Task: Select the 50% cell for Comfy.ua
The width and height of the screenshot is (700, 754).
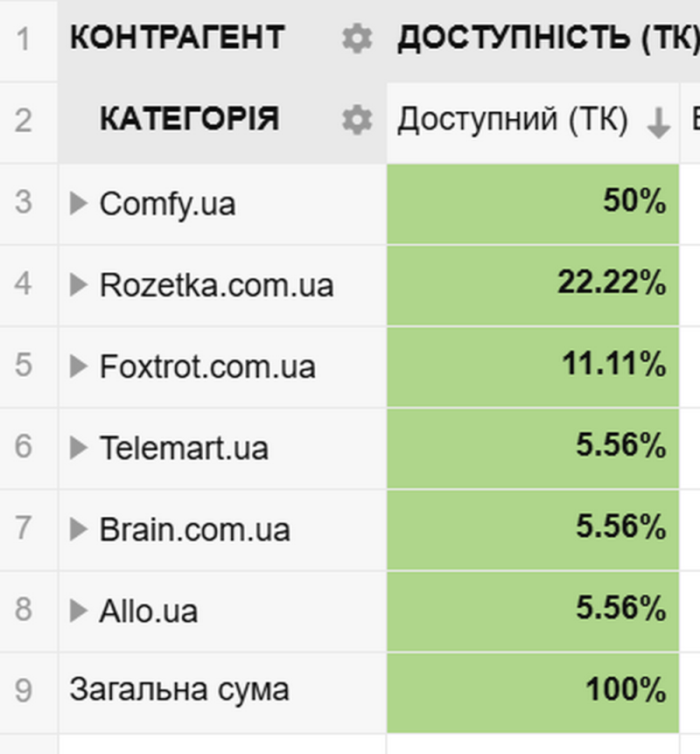Action: coord(532,204)
